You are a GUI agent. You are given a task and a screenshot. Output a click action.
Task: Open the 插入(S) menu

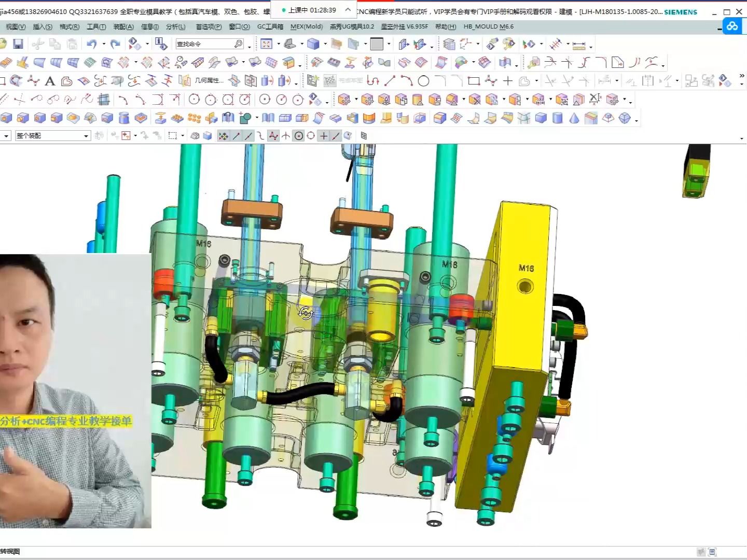(43, 26)
